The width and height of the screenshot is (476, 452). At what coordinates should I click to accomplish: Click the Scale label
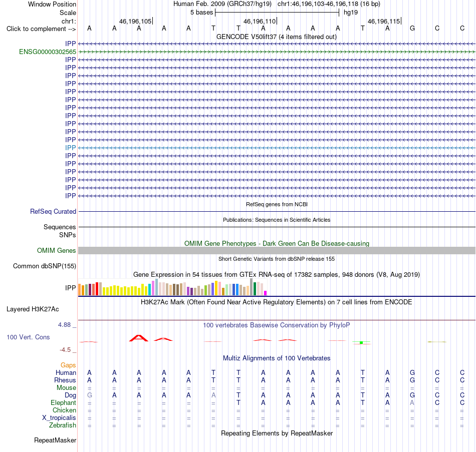tap(68, 13)
